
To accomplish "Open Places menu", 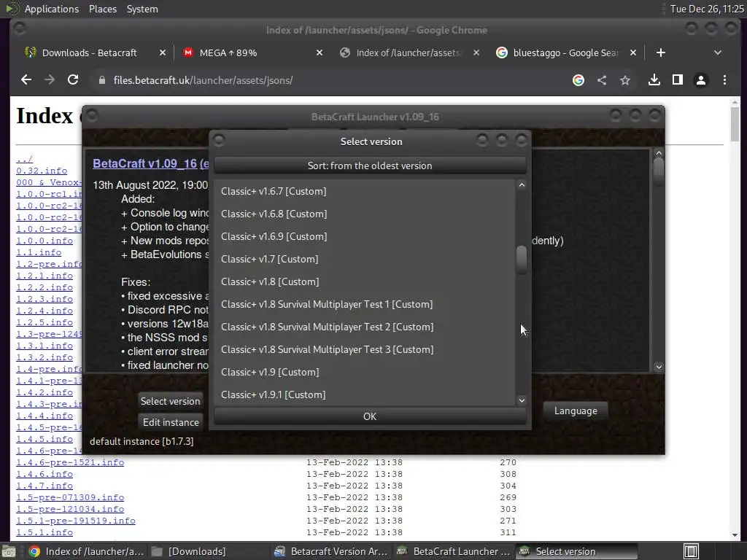I will pos(102,9).
